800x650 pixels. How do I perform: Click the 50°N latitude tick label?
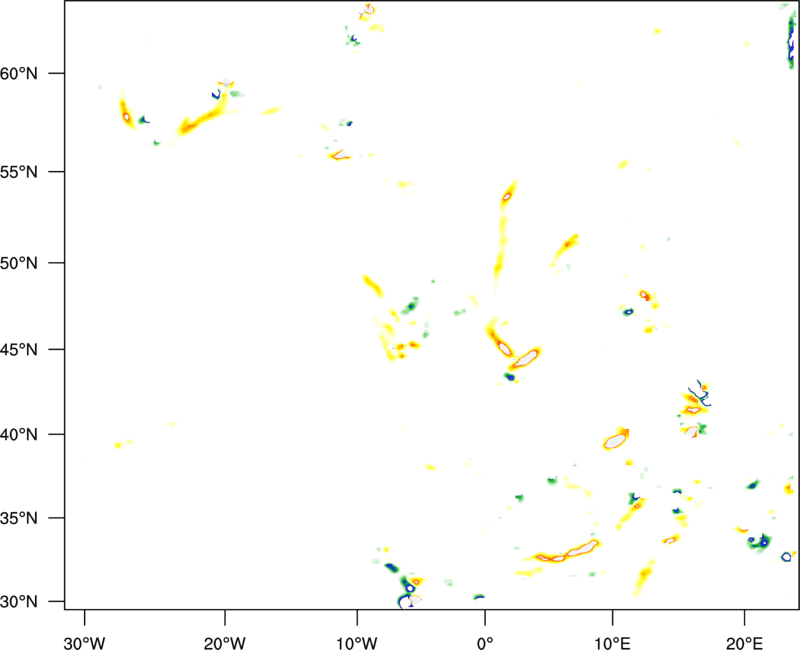click(19, 264)
